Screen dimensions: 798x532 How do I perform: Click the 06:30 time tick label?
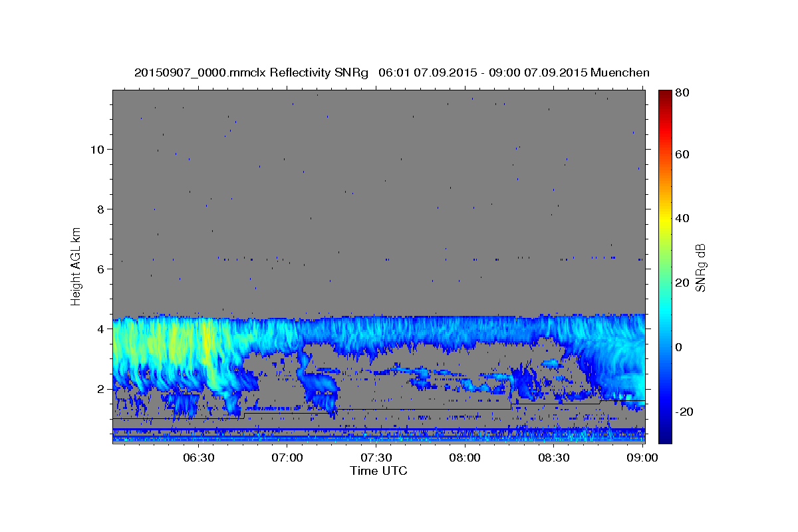[198, 458]
